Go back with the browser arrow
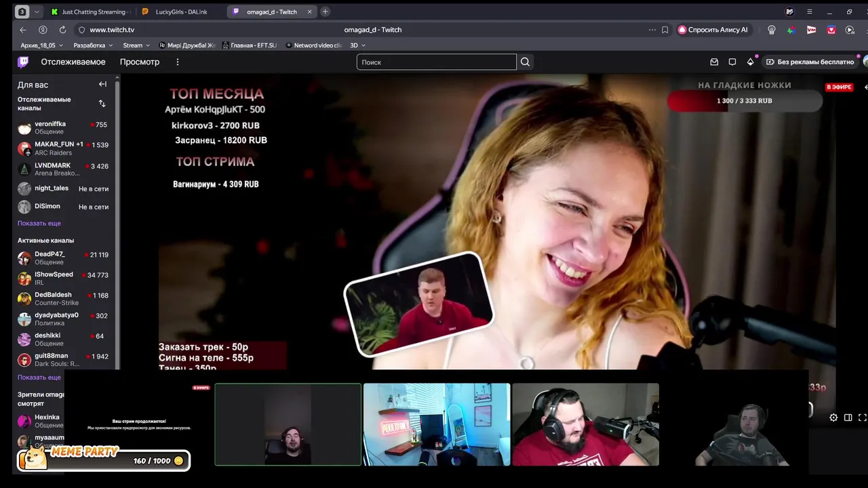 point(23,30)
